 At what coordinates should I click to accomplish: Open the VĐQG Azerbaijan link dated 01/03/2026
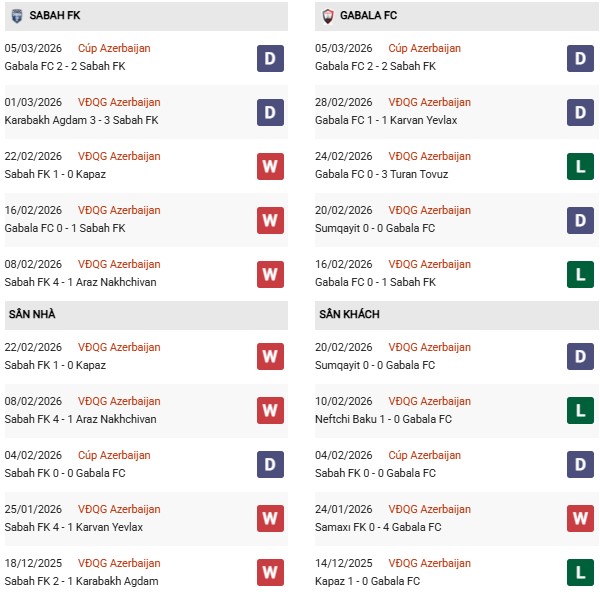119,102
